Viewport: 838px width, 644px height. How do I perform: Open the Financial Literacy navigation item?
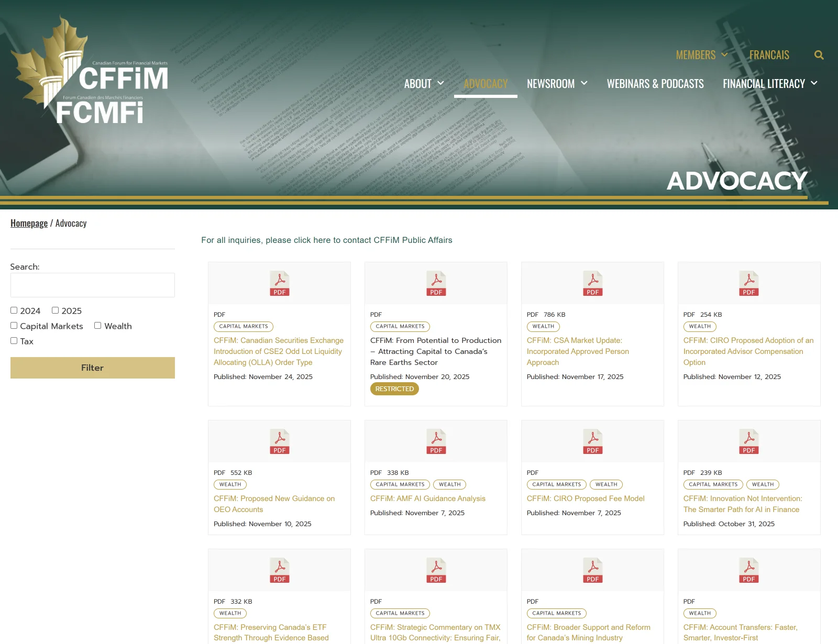point(764,84)
